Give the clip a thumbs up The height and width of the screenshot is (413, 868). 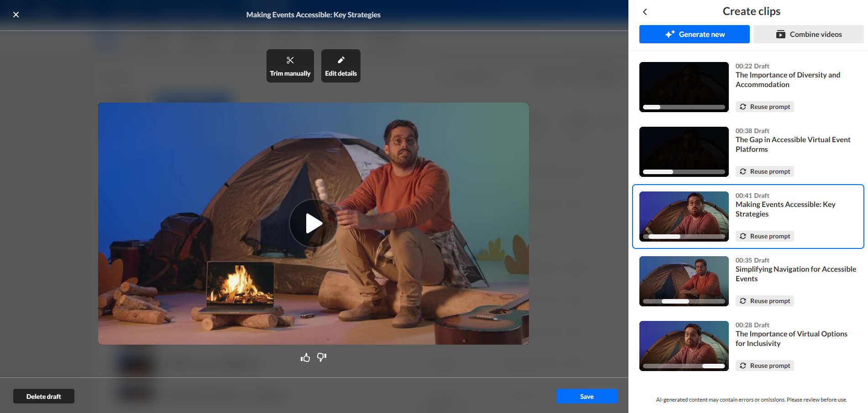coord(305,357)
